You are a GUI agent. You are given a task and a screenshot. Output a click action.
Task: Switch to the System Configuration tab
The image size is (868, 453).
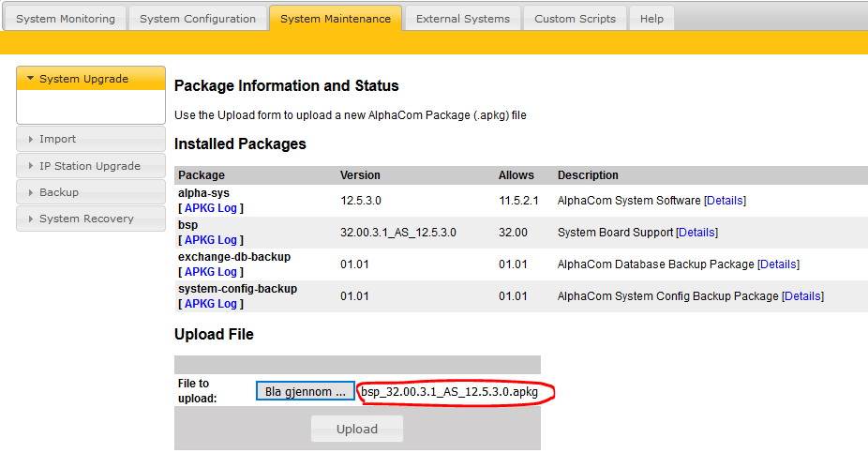(198, 19)
